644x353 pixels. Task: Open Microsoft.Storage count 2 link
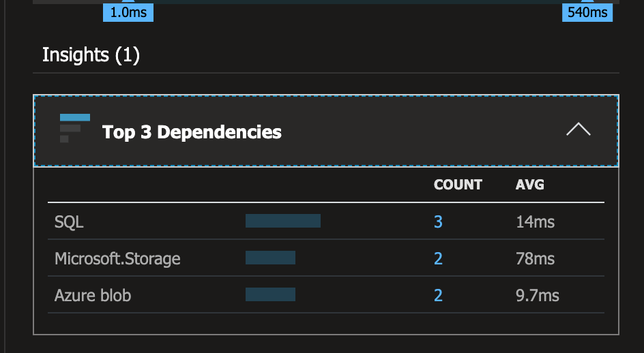pyautogui.click(x=438, y=258)
